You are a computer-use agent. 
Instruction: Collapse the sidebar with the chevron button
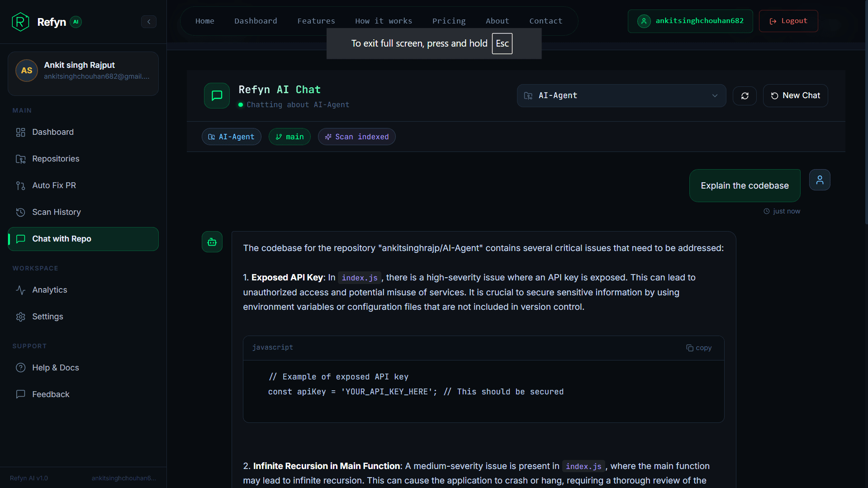pos(148,22)
